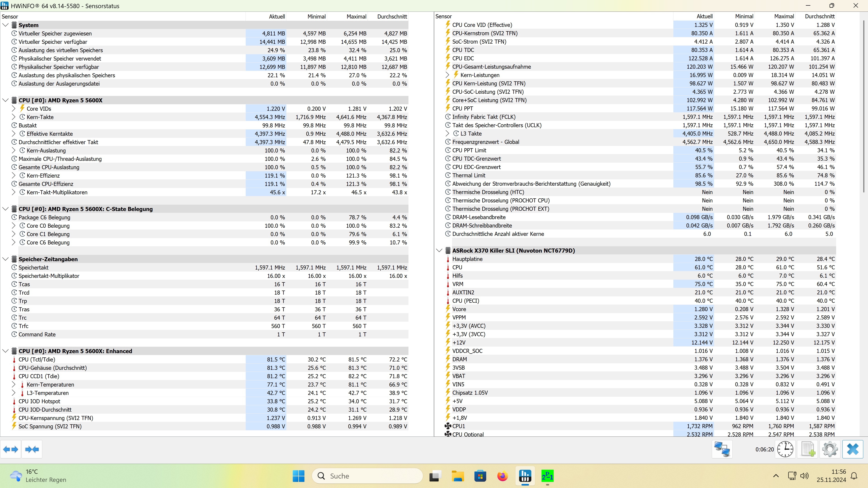Click the Vcore lightning bolt icon
The height and width of the screenshot is (488, 868).
[x=448, y=309]
